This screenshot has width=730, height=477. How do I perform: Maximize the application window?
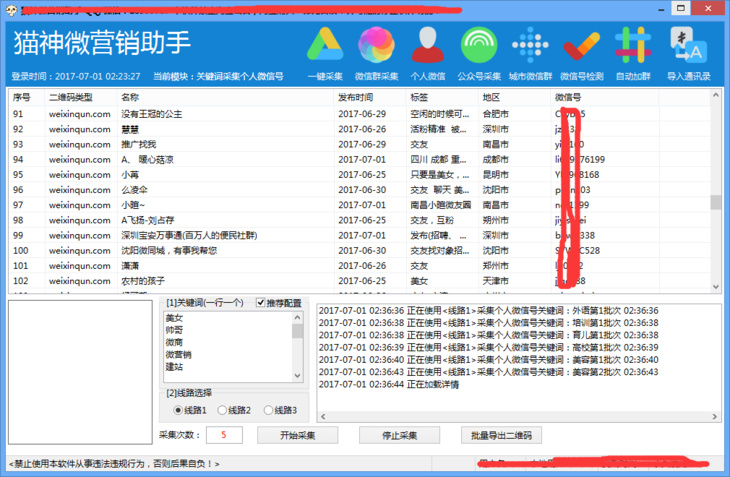(681, 8)
